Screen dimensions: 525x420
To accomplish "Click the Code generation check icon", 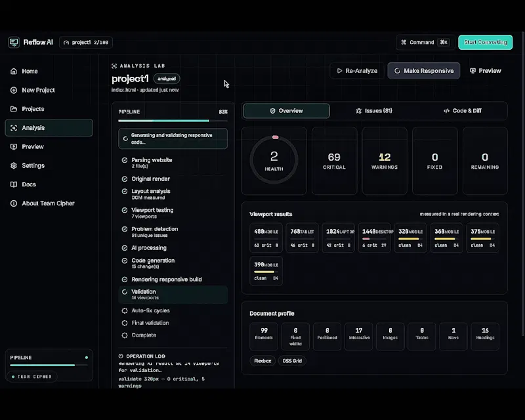I will click(125, 261).
